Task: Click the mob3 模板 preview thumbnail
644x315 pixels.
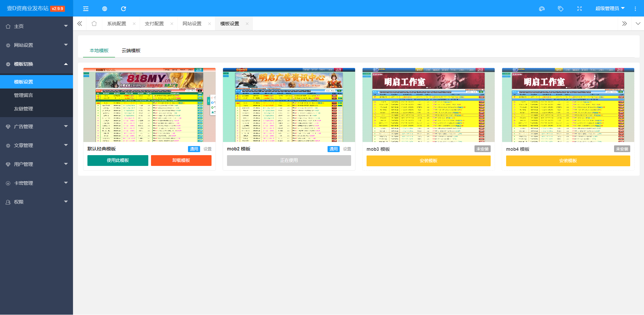Action: (x=428, y=105)
